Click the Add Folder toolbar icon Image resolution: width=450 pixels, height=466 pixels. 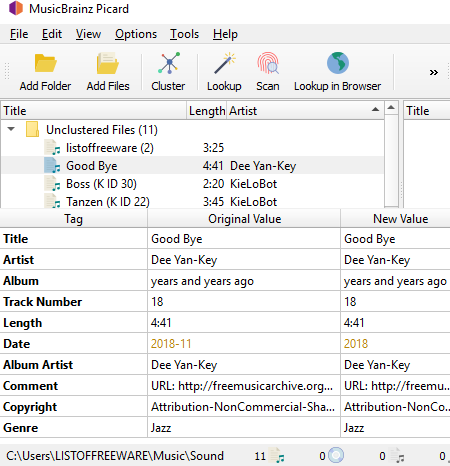45,63
